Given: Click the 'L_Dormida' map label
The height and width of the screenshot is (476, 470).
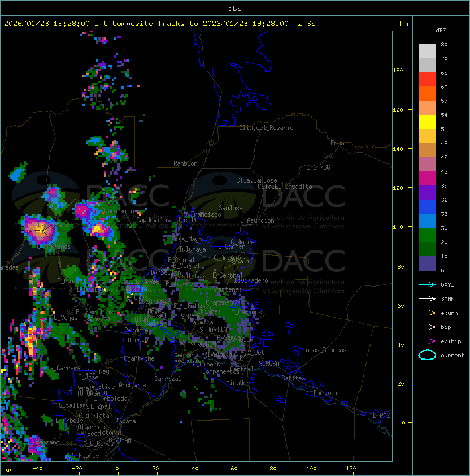Looking at the screenshot, I should point(321,393).
